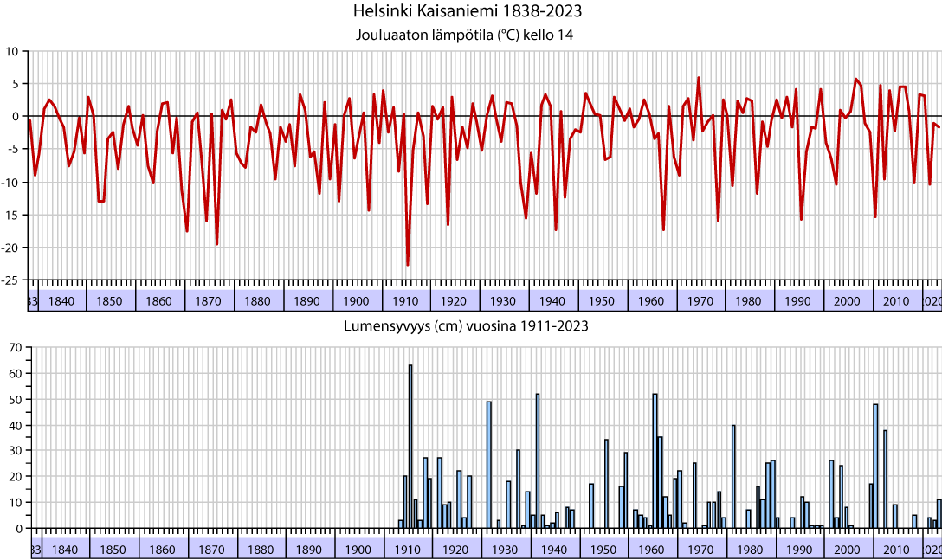Select the tall blue bar near 1927

click(x=489, y=464)
